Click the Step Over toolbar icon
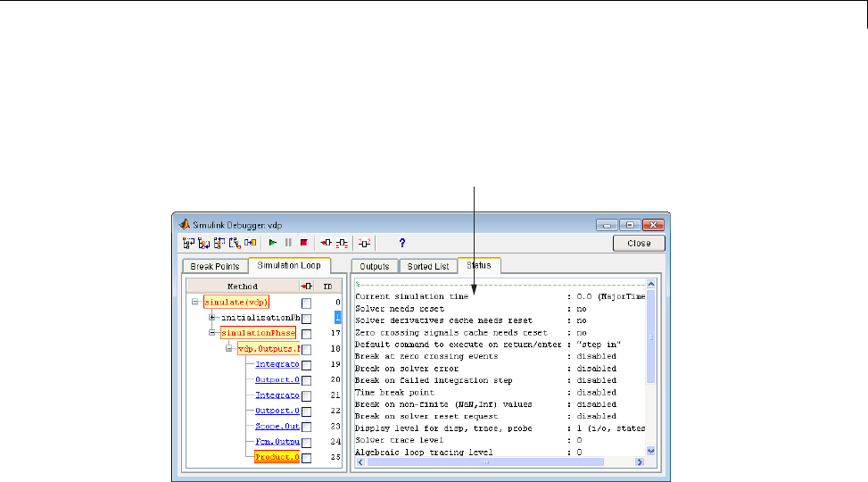The image size is (868, 482). point(203,243)
